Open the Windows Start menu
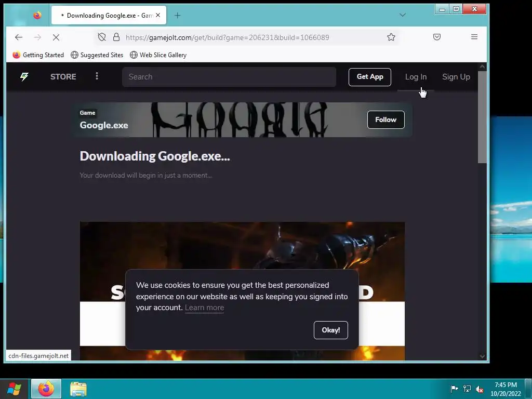This screenshot has height=399, width=532. click(14, 389)
